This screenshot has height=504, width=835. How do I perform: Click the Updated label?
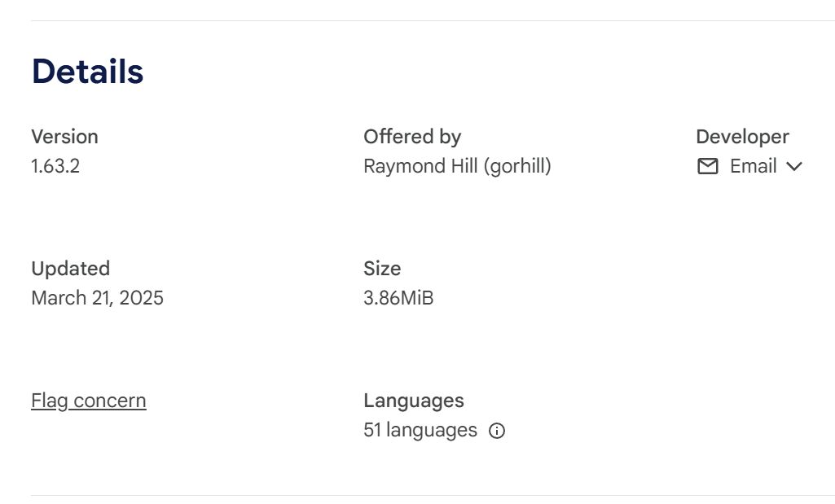point(70,269)
